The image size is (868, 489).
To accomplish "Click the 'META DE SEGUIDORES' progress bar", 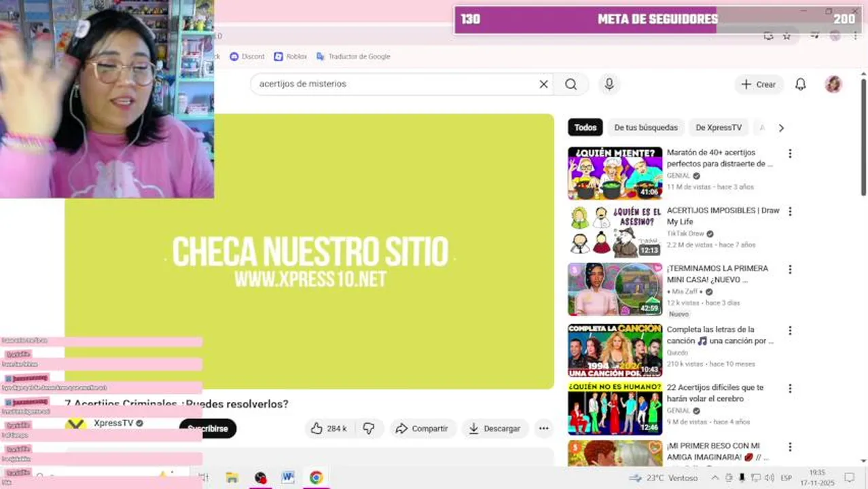I will pos(657,20).
